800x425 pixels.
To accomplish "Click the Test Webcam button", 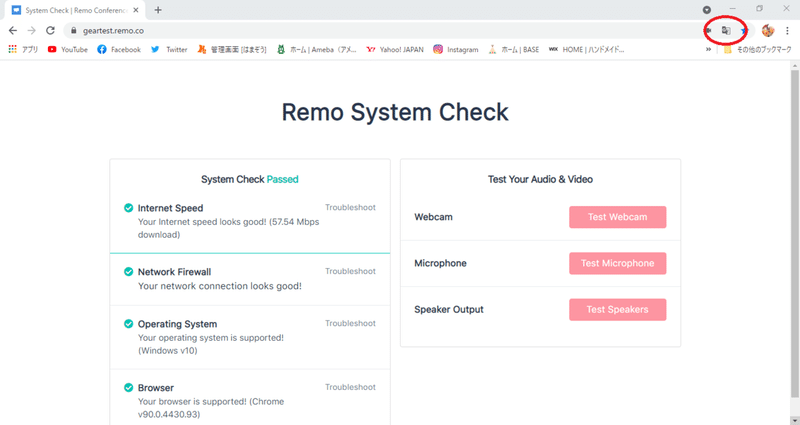I will point(617,217).
